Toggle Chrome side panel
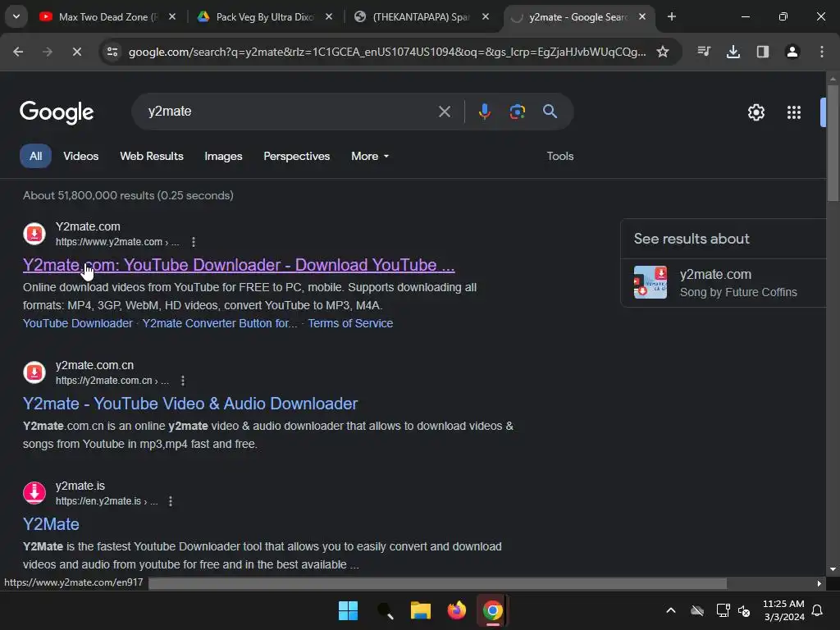Screen dimensions: 840x630 (x=763, y=52)
